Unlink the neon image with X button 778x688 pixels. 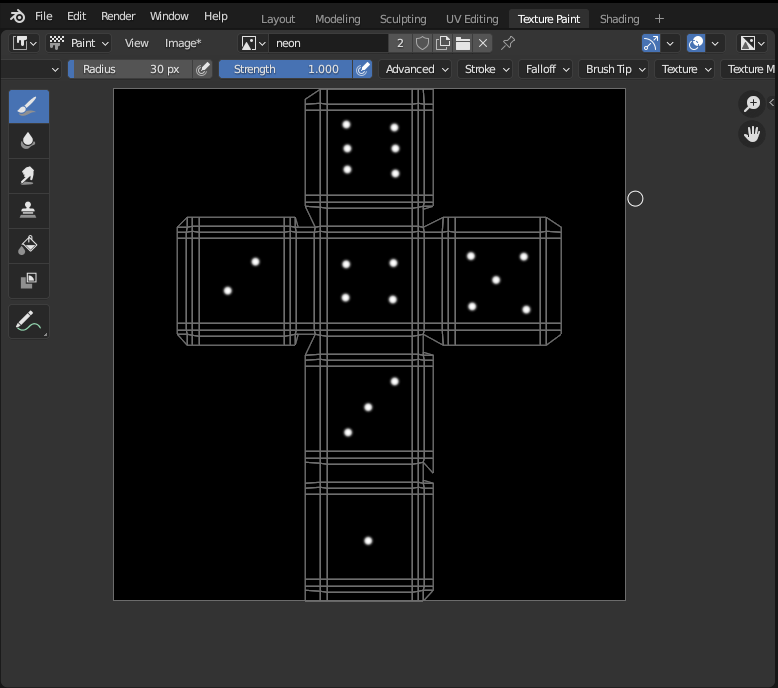pos(483,43)
